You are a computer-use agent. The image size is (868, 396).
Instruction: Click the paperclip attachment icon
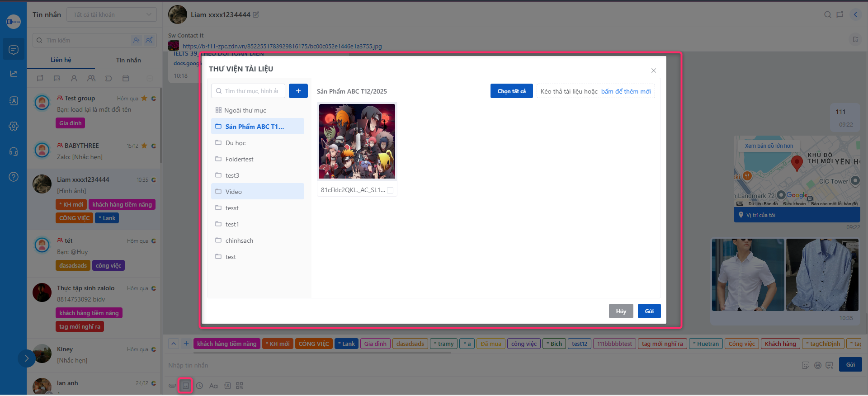click(172, 386)
